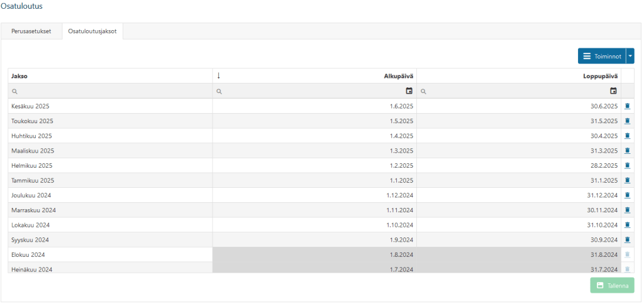The height and width of the screenshot is (304, 644).
Task: Open the Toiminnot actions menu
Action: [602, 56]
